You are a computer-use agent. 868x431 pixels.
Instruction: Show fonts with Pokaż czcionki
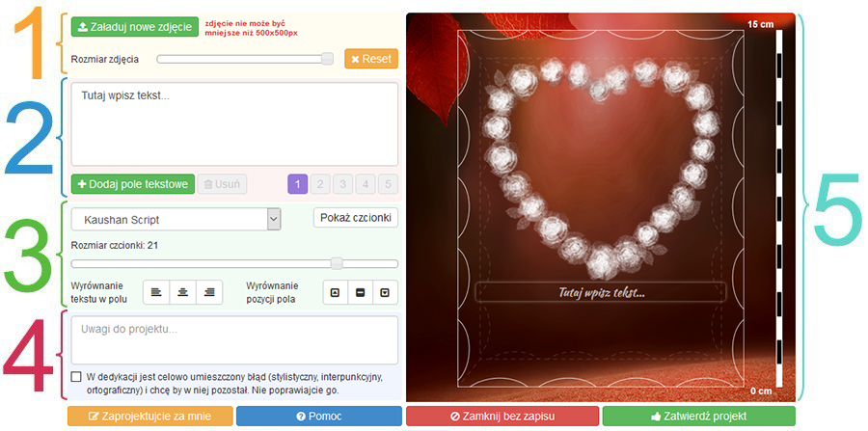(x=356, y=218)
